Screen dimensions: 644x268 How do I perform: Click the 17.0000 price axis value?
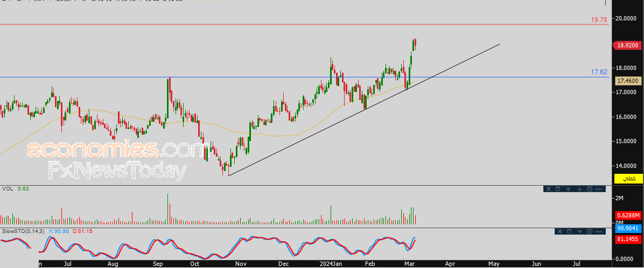tap(627, 93)
